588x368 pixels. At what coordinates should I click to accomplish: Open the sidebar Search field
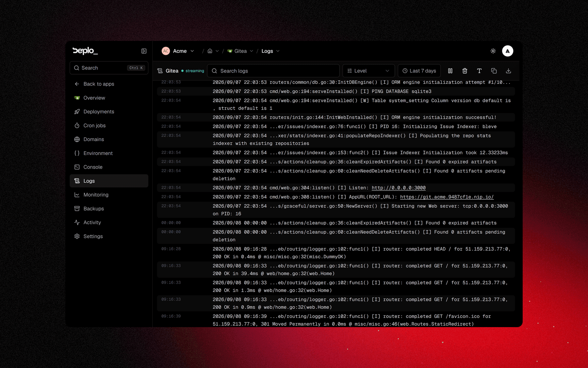(x=109, y=68)
